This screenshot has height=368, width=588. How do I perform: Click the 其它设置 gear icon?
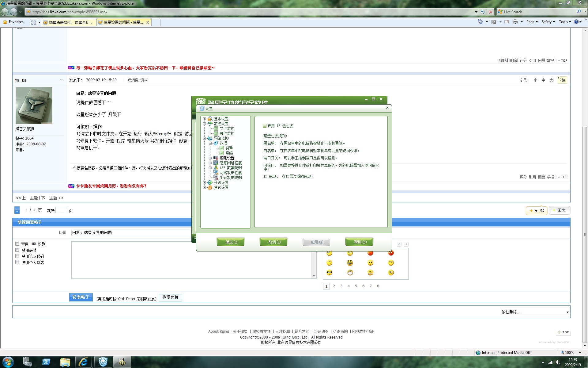210,187
